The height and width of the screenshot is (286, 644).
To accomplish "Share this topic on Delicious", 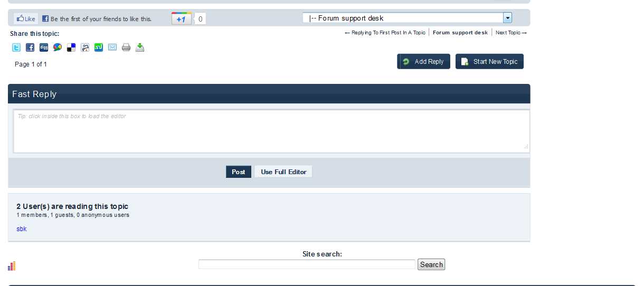I will click(x=71, y=47).
